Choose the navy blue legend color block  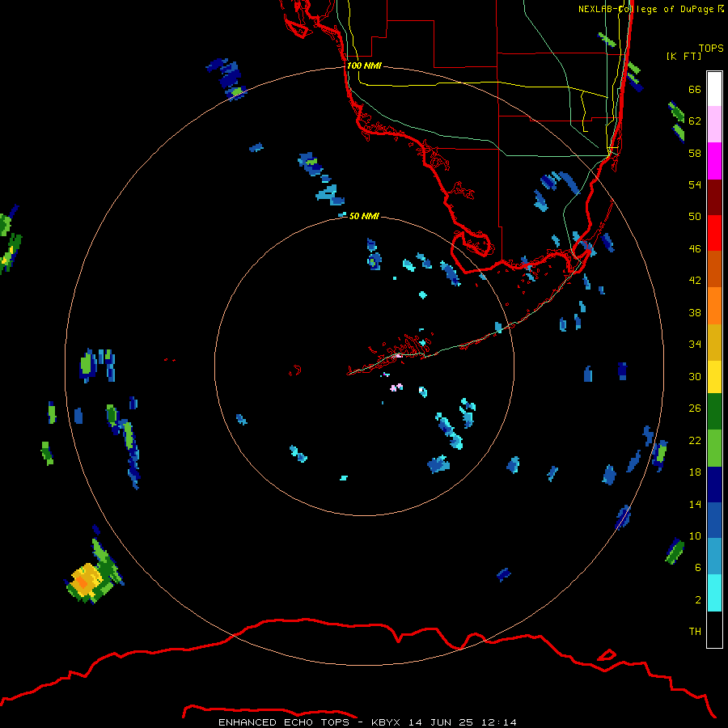point(714,485)
